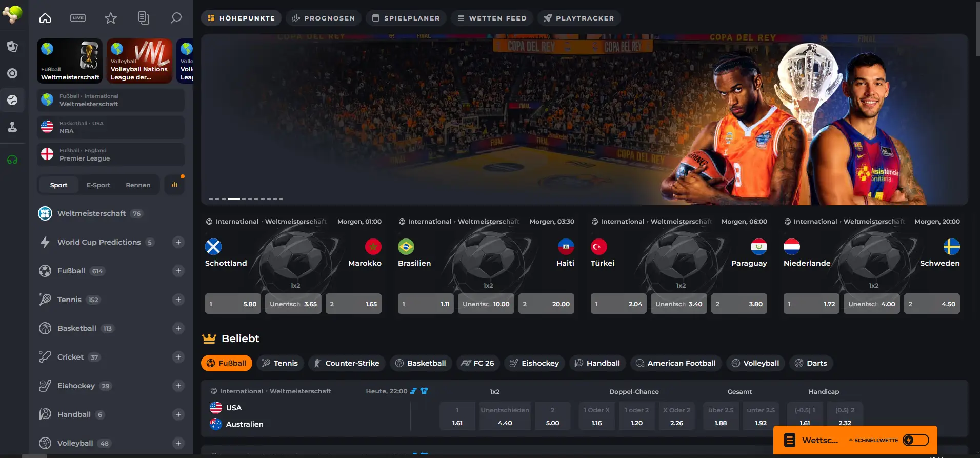Expand Fußball category with plus button
980x458 pixels.
pyautogui.click(x=178, y=271)
